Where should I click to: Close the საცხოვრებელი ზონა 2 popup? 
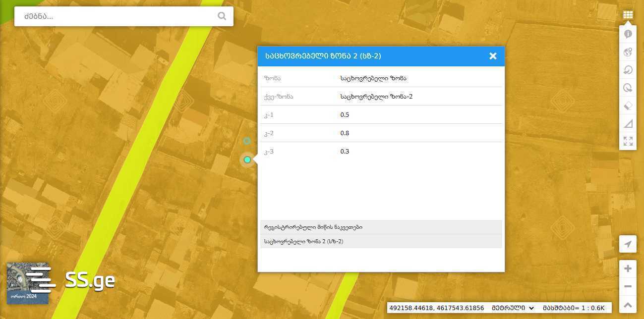tap(493, 56)
